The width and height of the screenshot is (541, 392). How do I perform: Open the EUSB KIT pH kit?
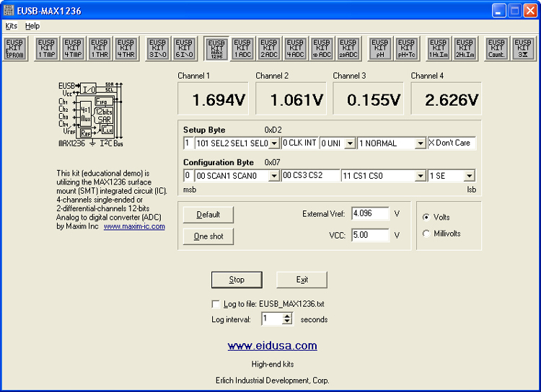(x=380, y=48)
